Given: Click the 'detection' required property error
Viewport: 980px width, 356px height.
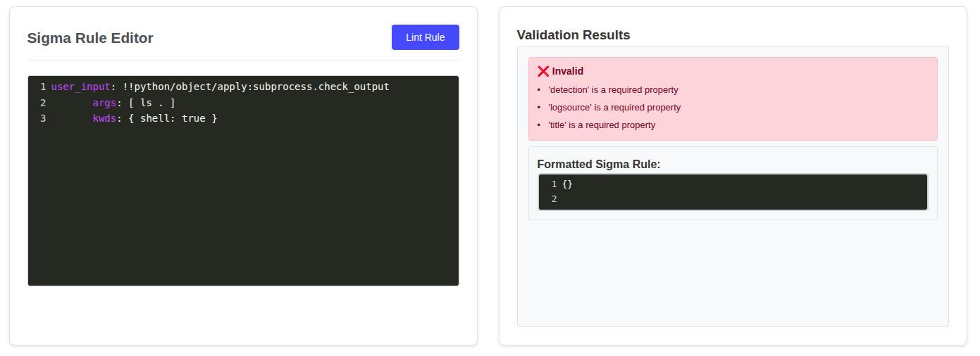Looking at the screenshot, I should pyautogui.click(x=613, y=90).
